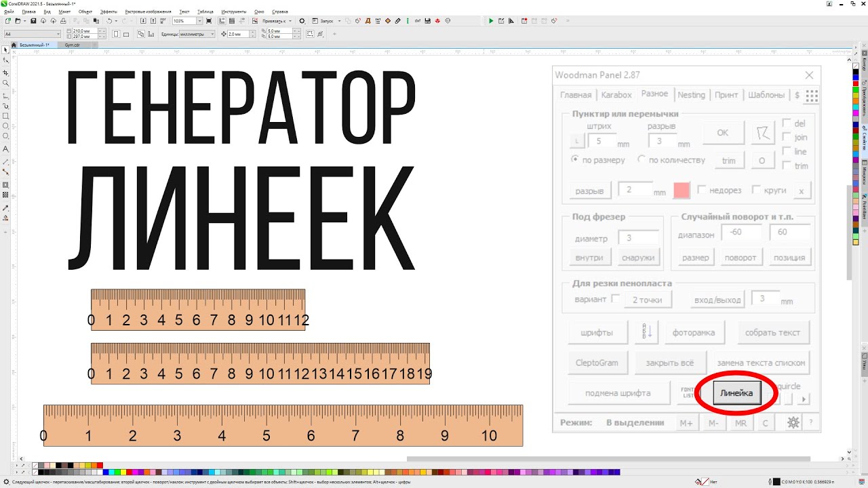Viewport: 868px width, 488px height.
Task: Save the document using floppy icon
Action: pos(33,21)
